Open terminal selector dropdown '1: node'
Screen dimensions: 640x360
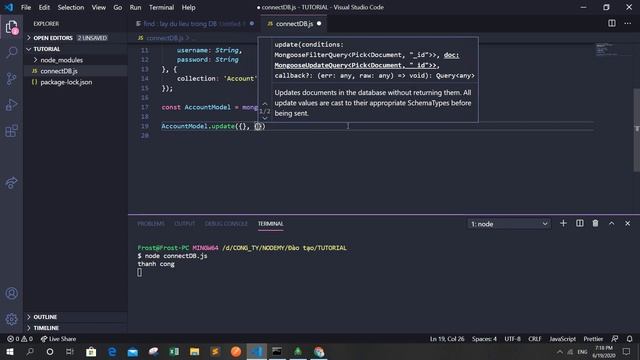509,224
